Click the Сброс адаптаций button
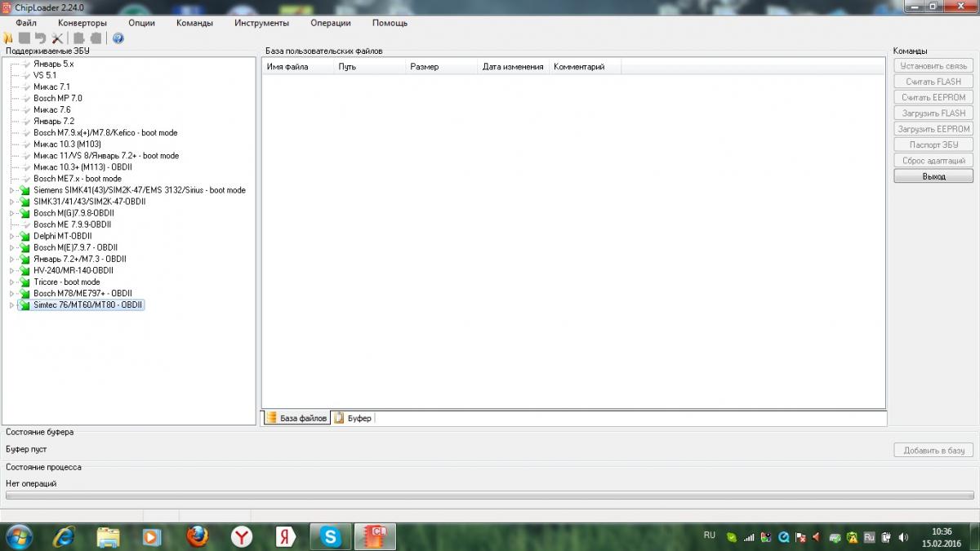The image size is (980, 551). click(x=933, y=161)
